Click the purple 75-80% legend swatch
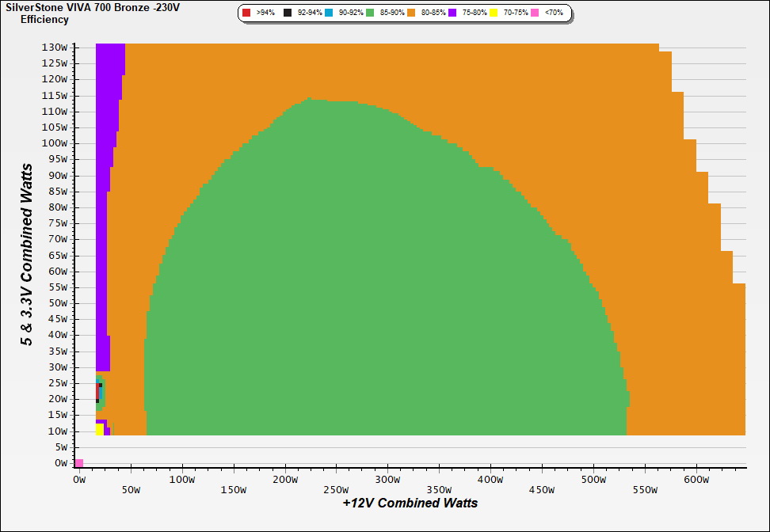The width and height of the screenshot is (770, 532). tap(452, 13)
